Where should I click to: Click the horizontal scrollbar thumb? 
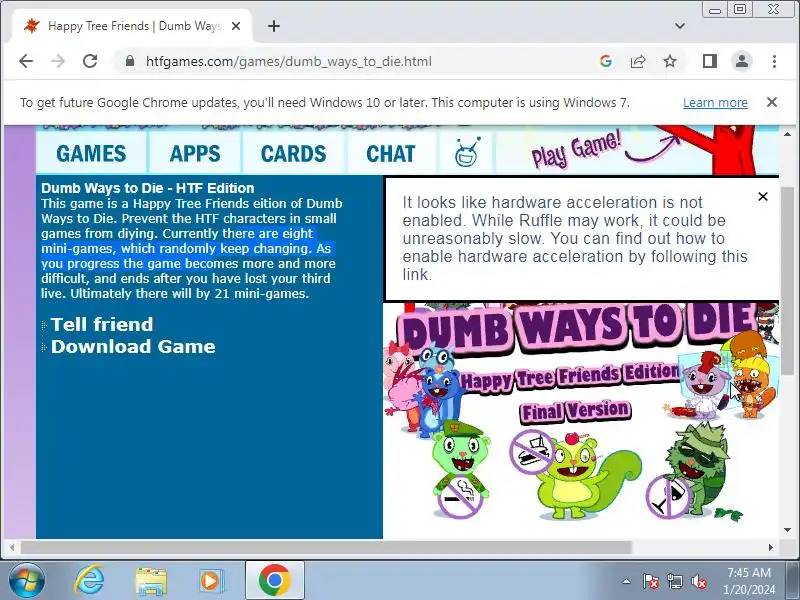pyautogui.click(x=327, y=547)
